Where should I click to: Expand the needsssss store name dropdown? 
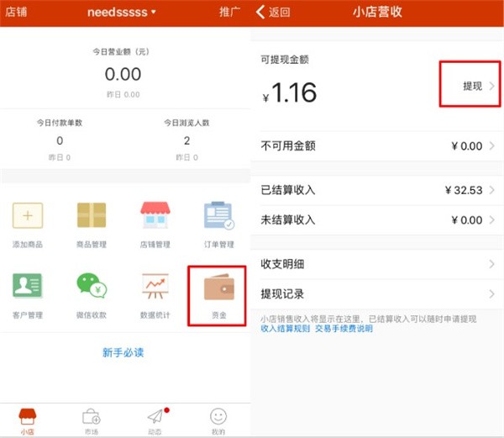pos(122,12)
